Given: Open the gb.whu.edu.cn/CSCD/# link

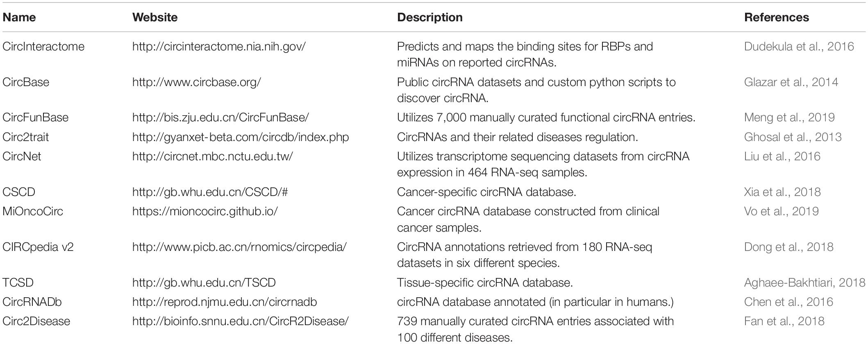Looking at the screenshot, I should click(x=210, y=192).
